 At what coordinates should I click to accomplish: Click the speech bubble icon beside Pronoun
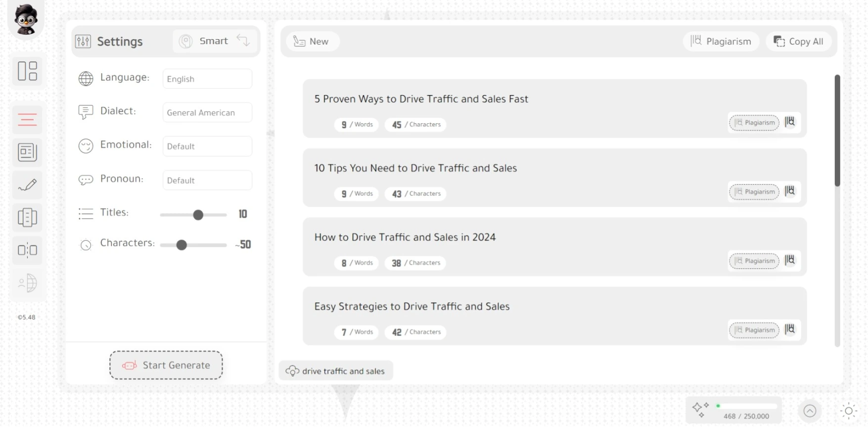[x=86, y=180]
